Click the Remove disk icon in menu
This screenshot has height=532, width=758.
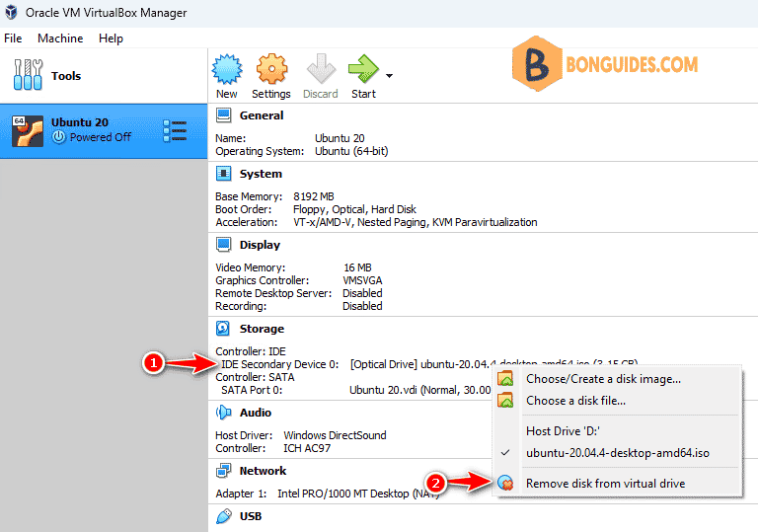505,483
